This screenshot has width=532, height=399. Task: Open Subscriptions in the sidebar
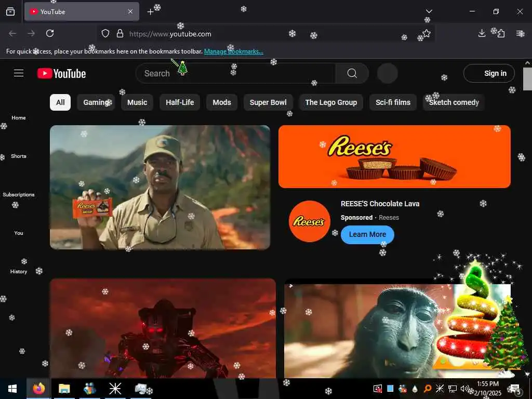tap(19, 194)
